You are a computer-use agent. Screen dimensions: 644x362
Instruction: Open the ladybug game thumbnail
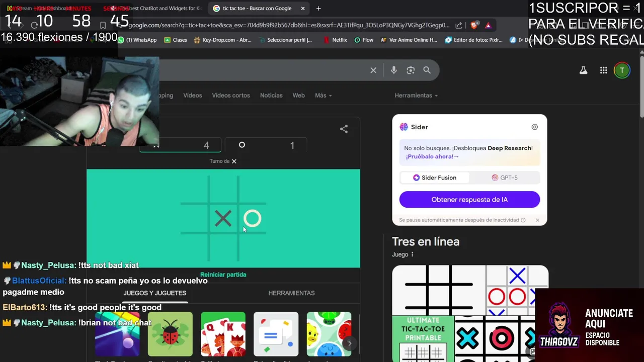click(x=170, y=334)
